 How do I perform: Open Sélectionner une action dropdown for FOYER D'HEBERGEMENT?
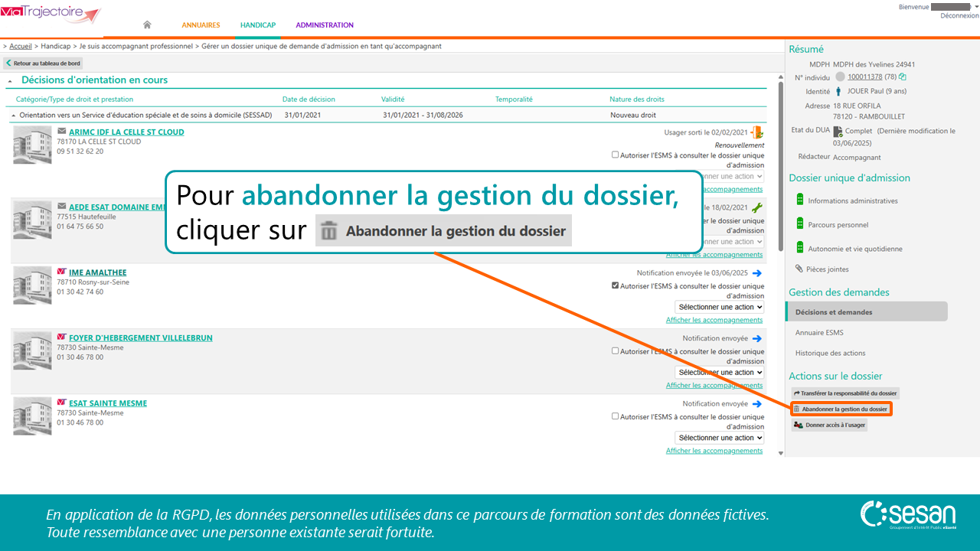click(x=720, y=373)
